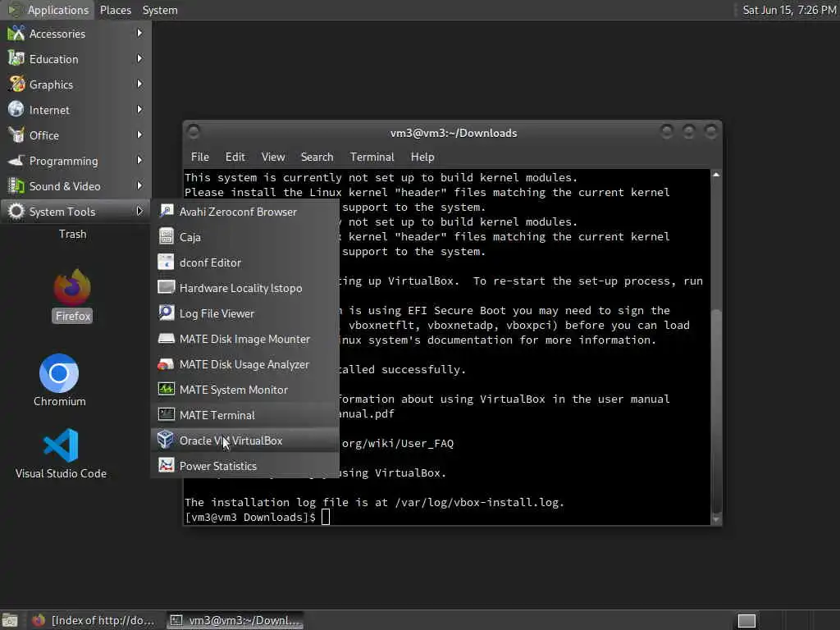The image size is (840, 630).
Task: Open the Places menu
Action: [x=115, y=10]
